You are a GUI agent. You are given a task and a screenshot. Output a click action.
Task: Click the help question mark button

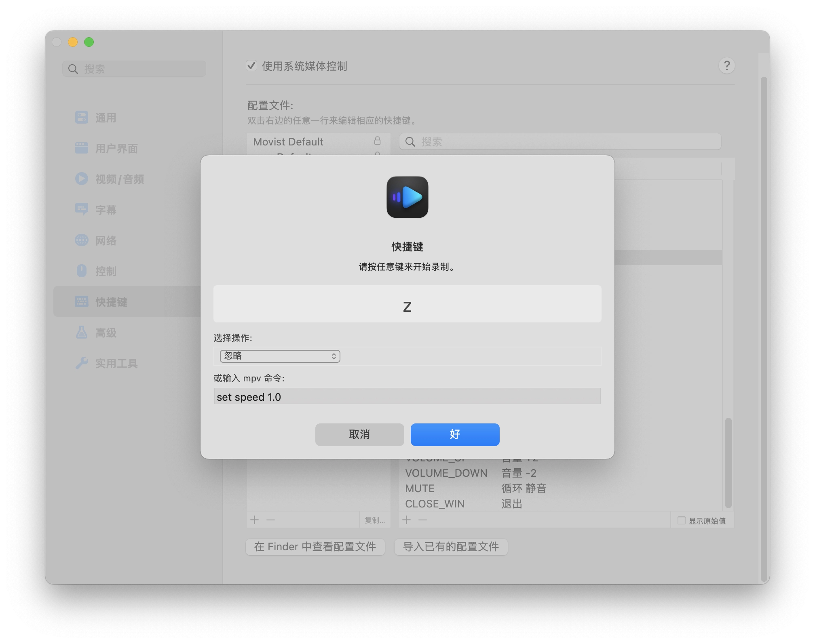pyautogui.click(x=726, y=65)
